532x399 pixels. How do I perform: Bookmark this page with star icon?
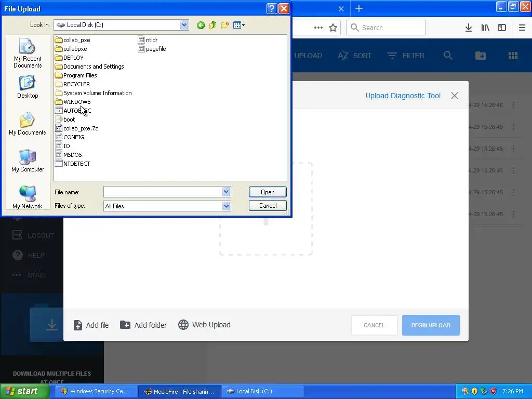click(333, 28)
